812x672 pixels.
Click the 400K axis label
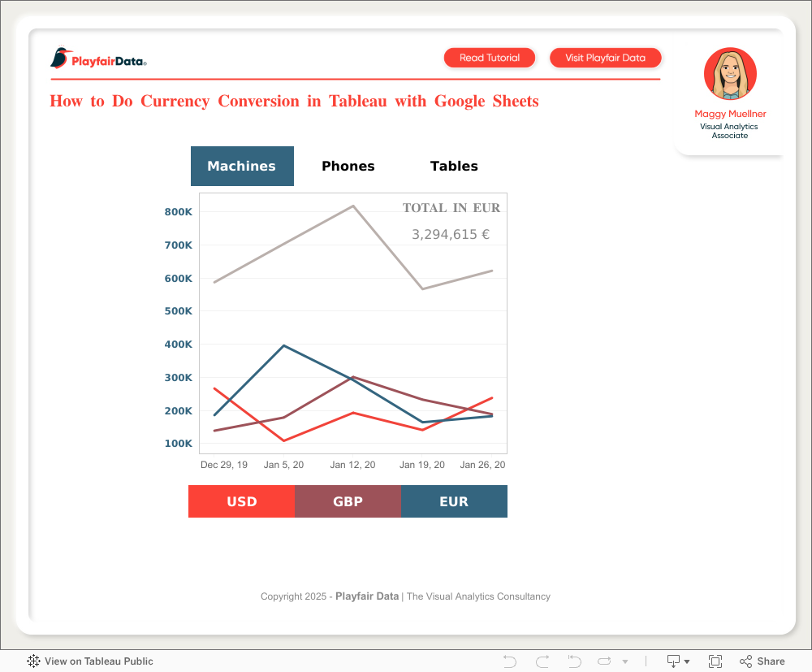pyautogui.click(x=178, y=345)
